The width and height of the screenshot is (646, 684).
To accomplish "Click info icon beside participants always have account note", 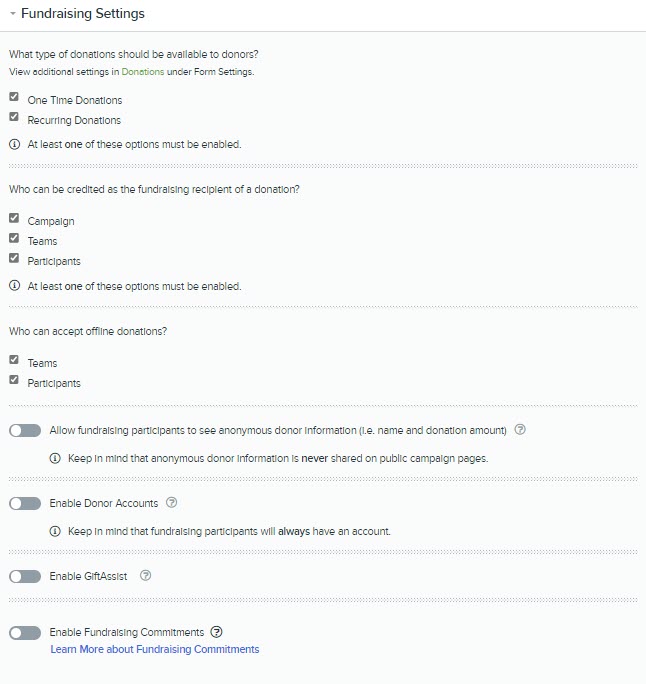I will point(55,531).
